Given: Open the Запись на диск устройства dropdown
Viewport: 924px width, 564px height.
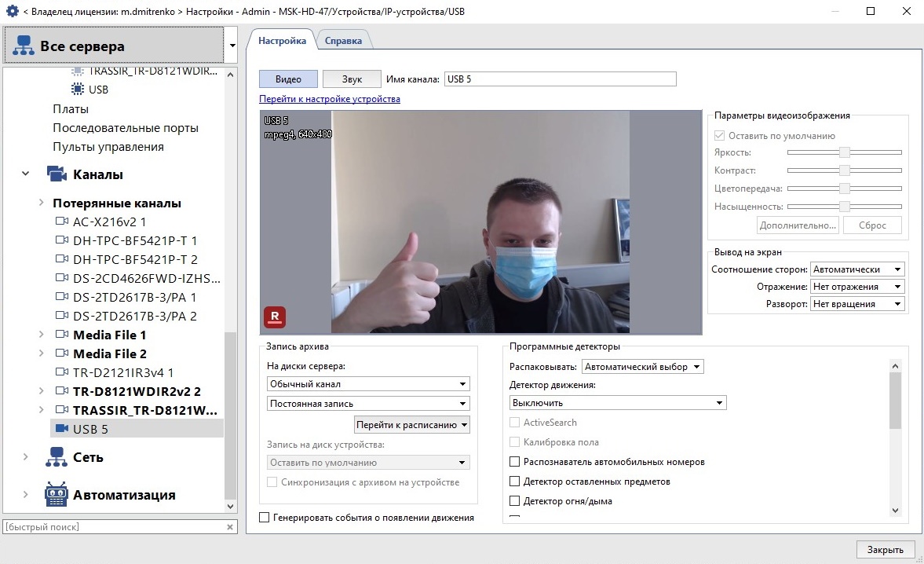Looking at the screenshot, I should [x=368, y=463].
